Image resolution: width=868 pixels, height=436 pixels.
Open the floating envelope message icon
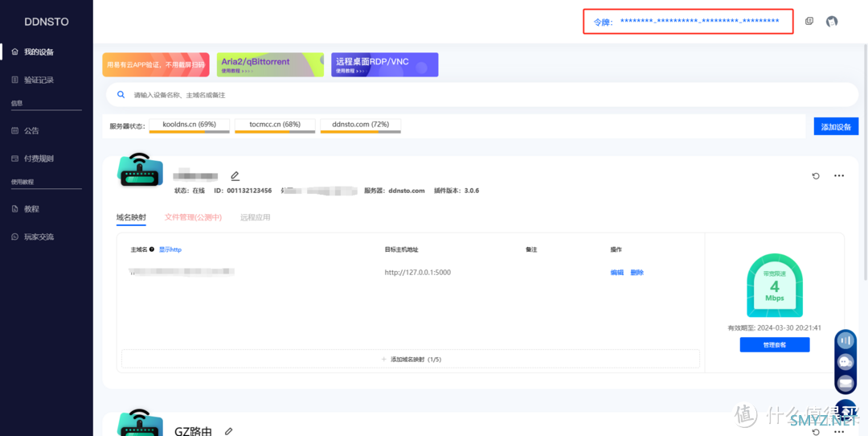(x=845, y=383)
